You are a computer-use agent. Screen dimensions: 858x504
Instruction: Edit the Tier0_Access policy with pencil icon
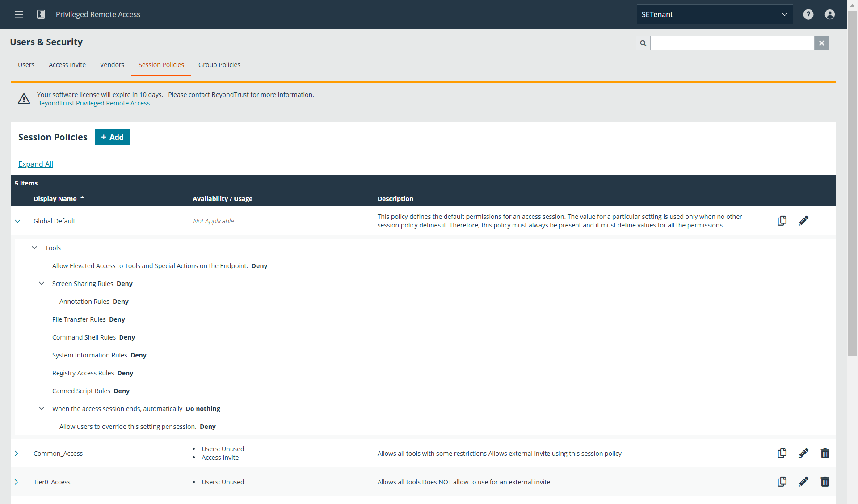[x=803, y=482]
